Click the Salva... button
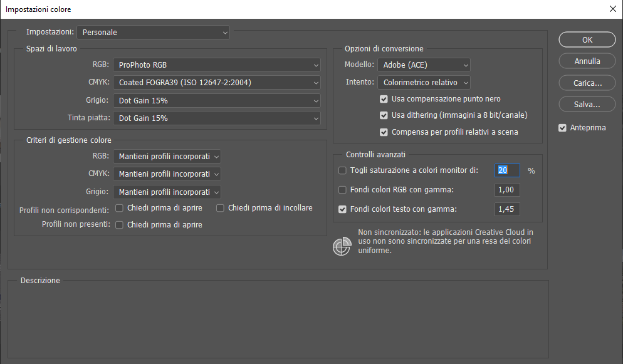Image resolution: width=623 pixels, height=364 pixels. [x=587, y=104]
